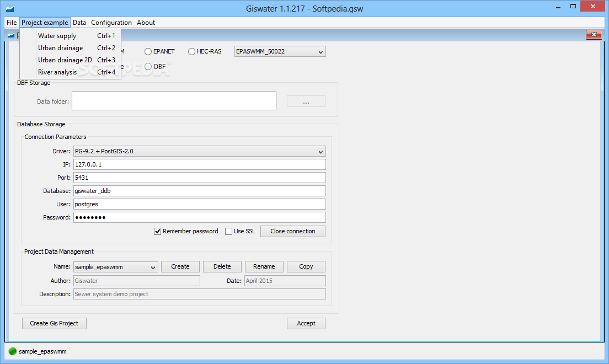
Task: Click the sample_epaswmm status bar text
Action: point(42,351)
